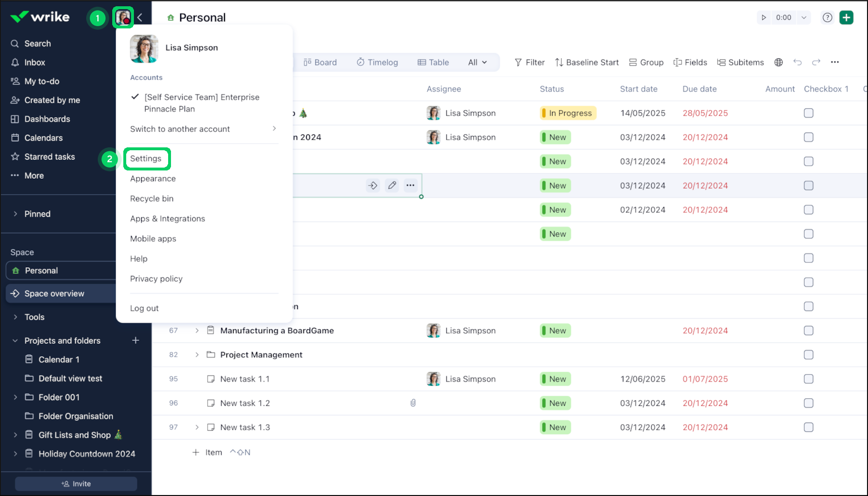Image resolution: width=868 pixels, height=496 pixels.
Task: Click the In Progress status label
Action: (568, 113)
